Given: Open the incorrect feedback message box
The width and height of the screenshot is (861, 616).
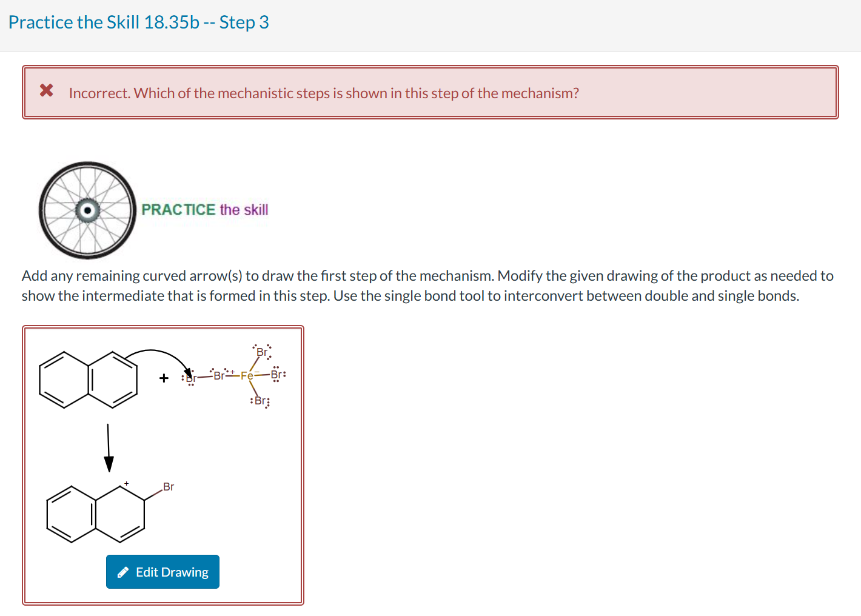Looking at the screenshot, I should (430, 92).
